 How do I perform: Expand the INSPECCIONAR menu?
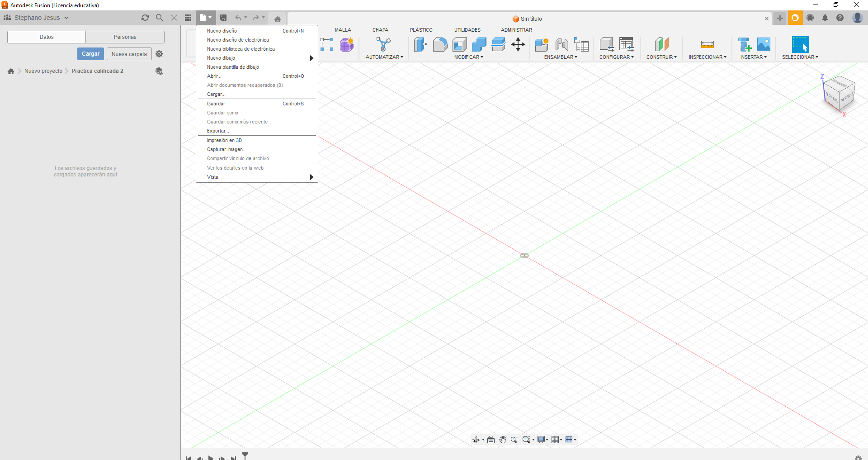point(708,57)
